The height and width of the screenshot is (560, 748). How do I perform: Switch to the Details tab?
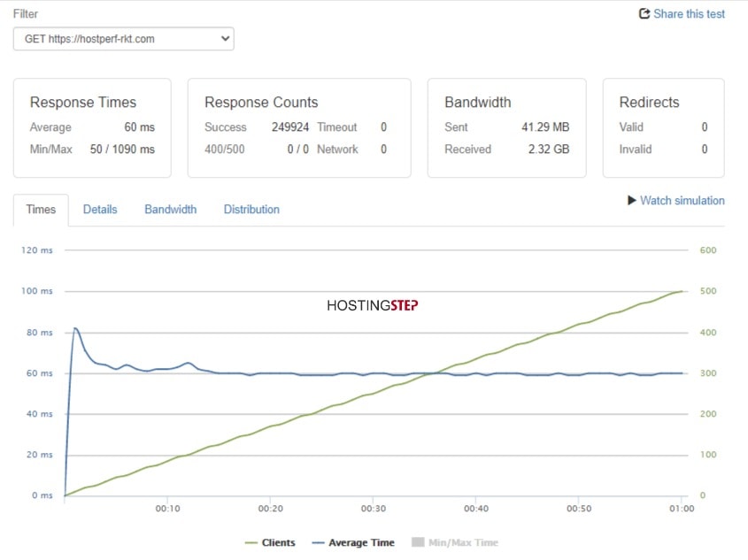pos(100,209)
